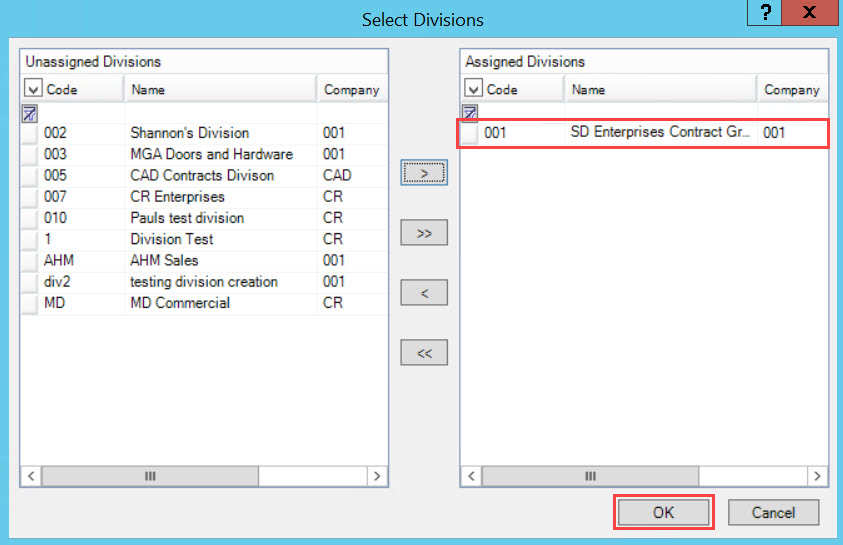Image resolution: width=843 pixels, height=545 pixels.
Task: Sort Assigned list by Code column header
Action: [513, 89]
